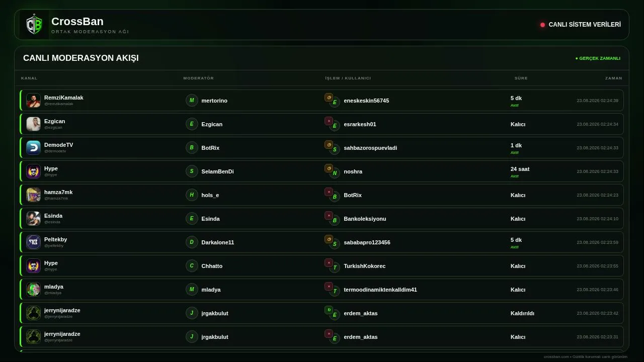Screen dimensions: 644x362
Task: Click timeout icon beside eneskeskin56745
Action: pyautogui.click(x=329, y=98)
